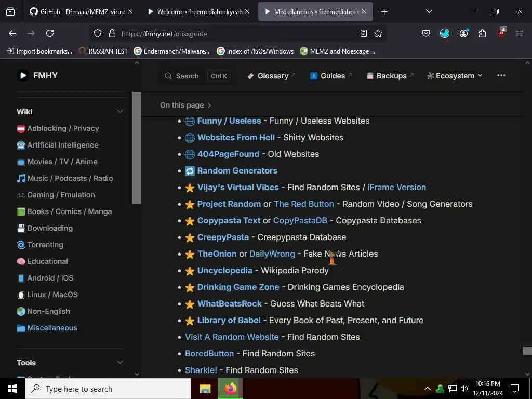Open the RUSSIAN TEST bookmark
532x399 pixels.
(103, 51)
